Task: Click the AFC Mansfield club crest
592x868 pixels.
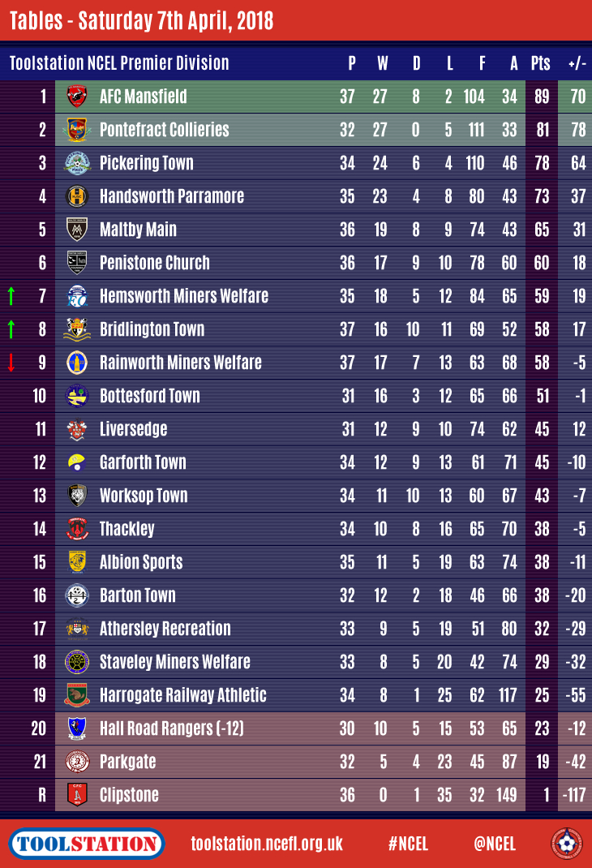Action: click(x=77, y=97)
